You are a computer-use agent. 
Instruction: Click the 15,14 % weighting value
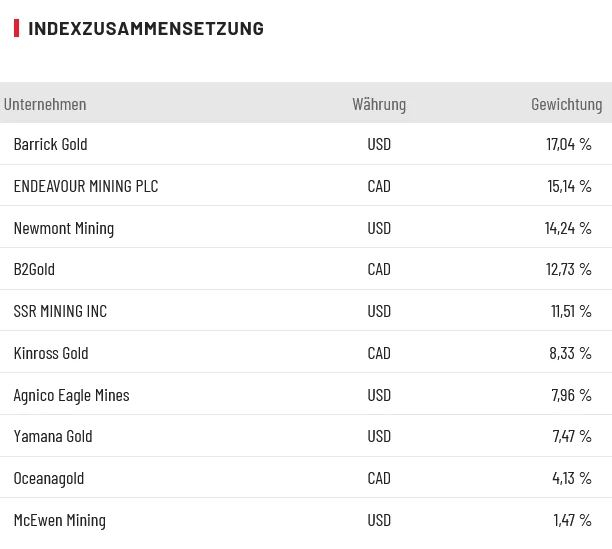[x=569, y=186]
